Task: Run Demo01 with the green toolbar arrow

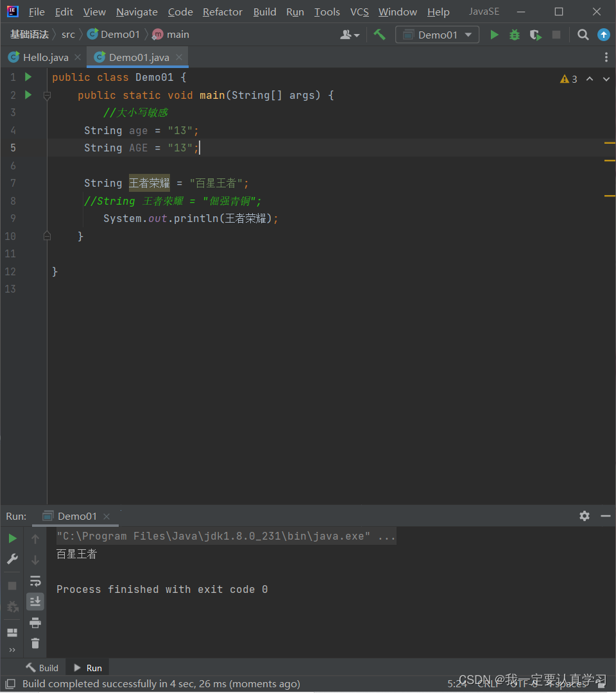Action: [494, 35]
